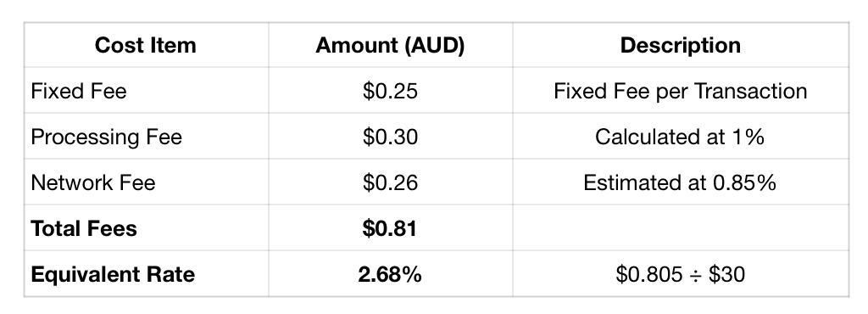
Task: Click the $0.805 ÷ $30 formula cell
Action: pyautogui.click(x=681, y=274)
